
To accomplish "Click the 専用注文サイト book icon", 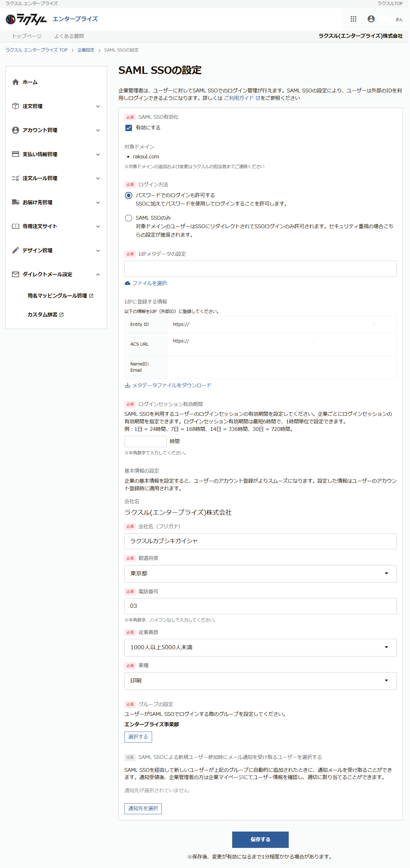I will point(15,226).
